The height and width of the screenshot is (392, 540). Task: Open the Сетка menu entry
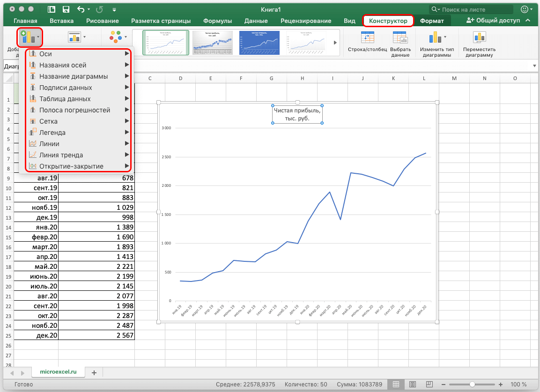79,121
